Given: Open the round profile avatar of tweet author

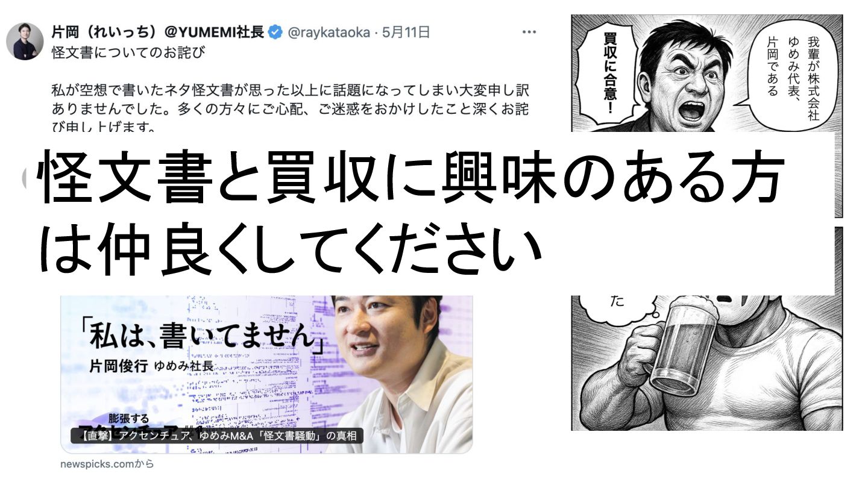Looking at the screenshot, I should (x=25, y=42).
